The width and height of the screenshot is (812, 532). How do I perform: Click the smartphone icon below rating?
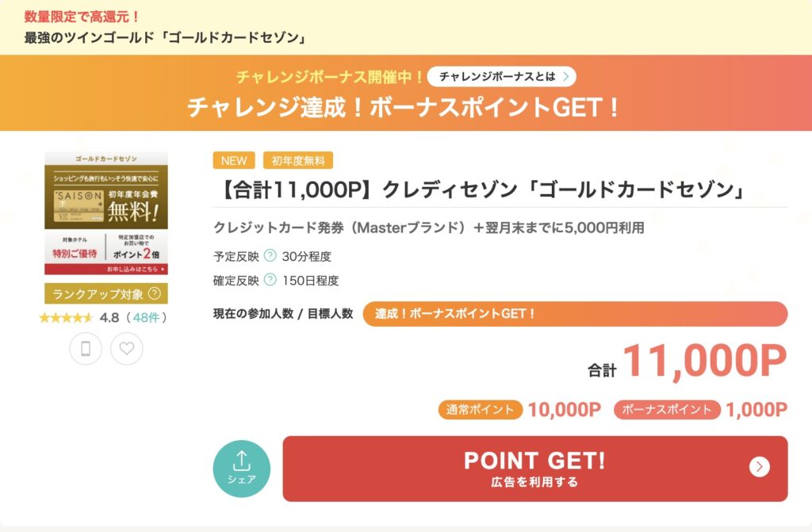(x=86, y=348)
